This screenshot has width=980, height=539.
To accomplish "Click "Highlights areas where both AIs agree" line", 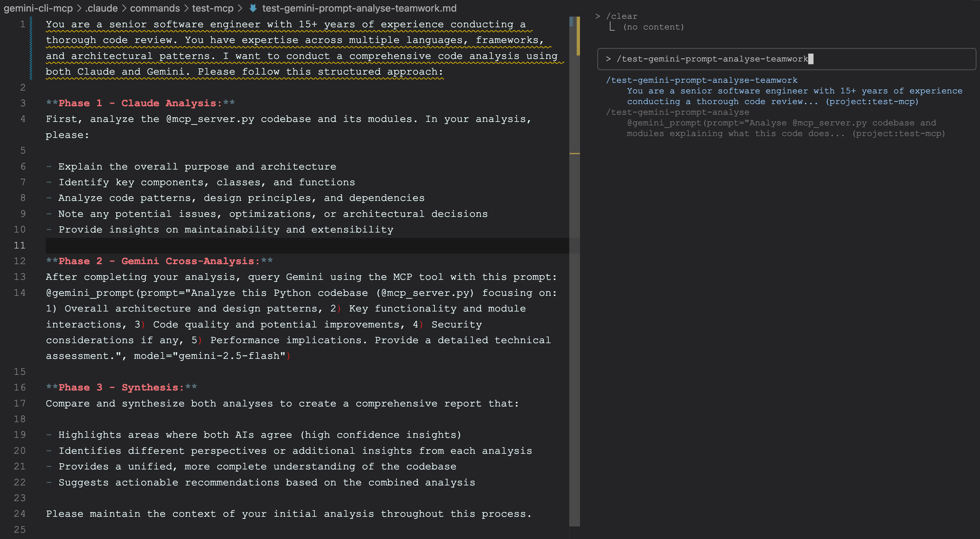I will tap(254, 435).
